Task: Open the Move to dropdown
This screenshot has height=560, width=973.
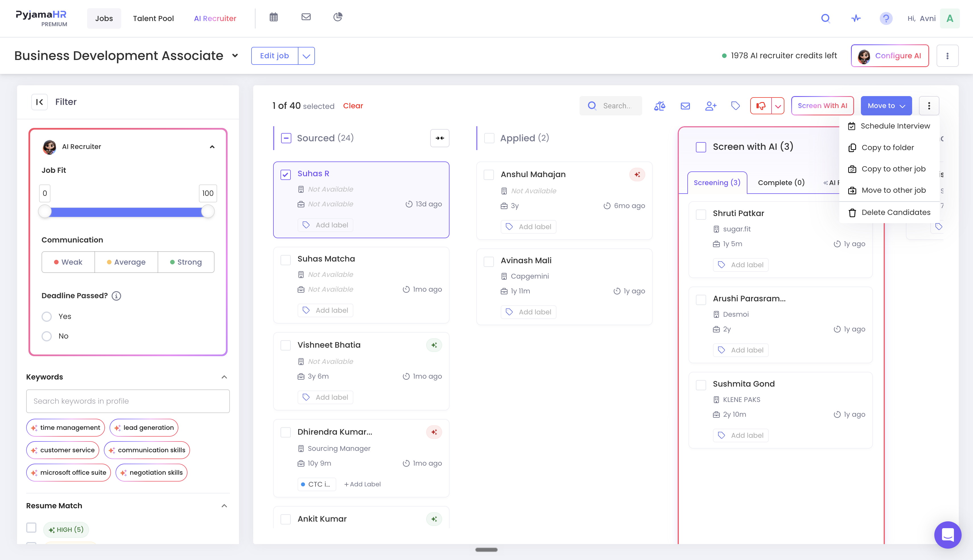Action: (886, 106)
